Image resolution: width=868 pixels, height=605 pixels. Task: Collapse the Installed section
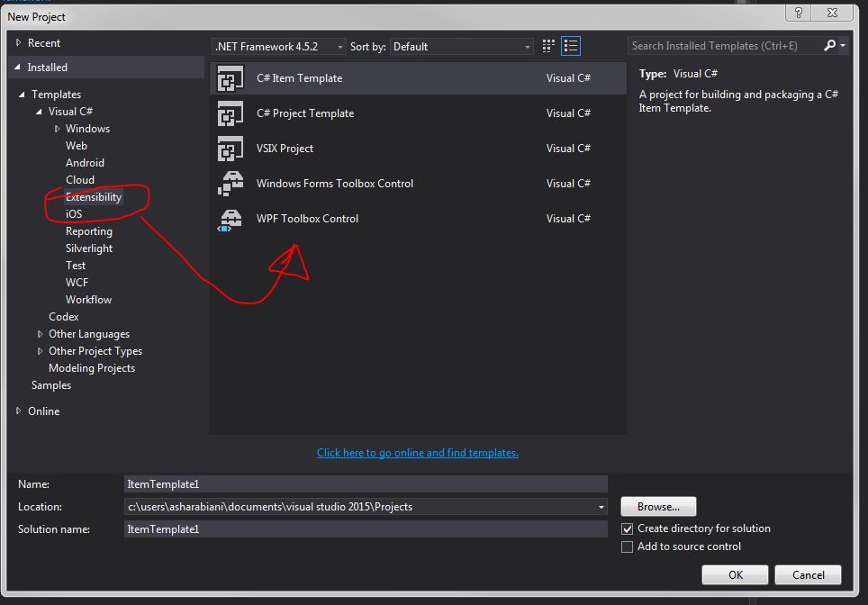pos(18,67)
